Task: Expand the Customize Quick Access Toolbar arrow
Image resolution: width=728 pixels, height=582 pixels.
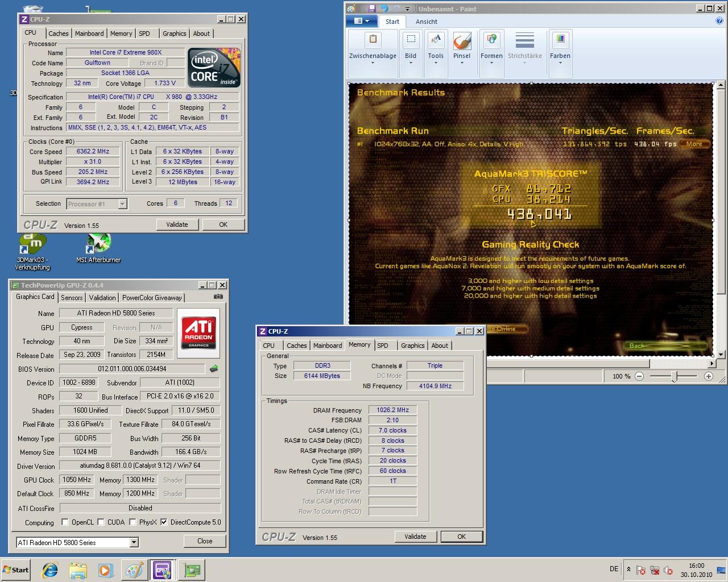Action: click(x=408, y=9)
